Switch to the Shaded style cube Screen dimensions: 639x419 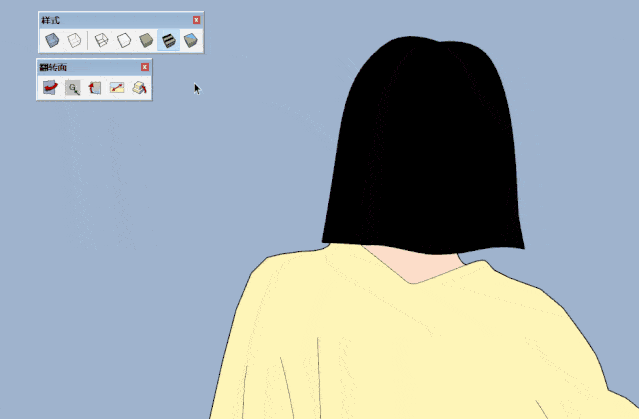[x=146, y=40]
